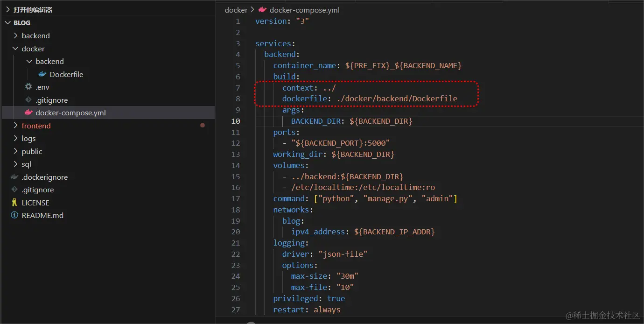Collapse the backend folder inside docker
Screen dimensions: 644x324
coord(29,61)
